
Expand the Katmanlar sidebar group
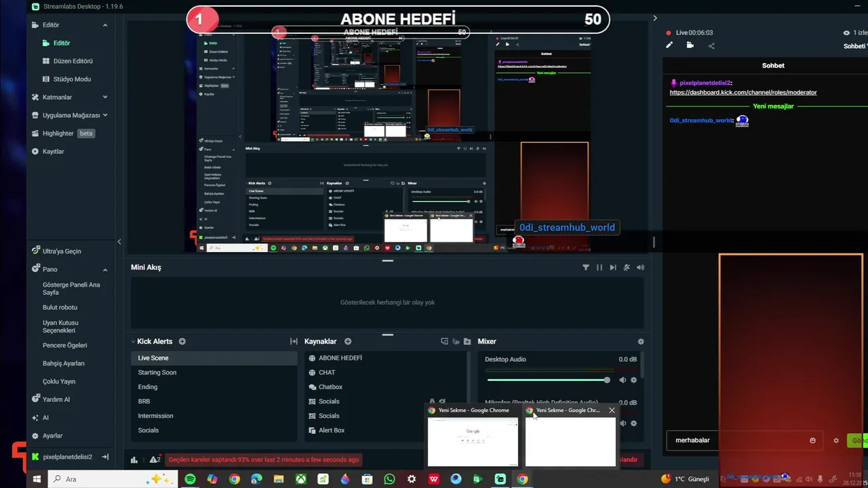[x=105, y=97]
